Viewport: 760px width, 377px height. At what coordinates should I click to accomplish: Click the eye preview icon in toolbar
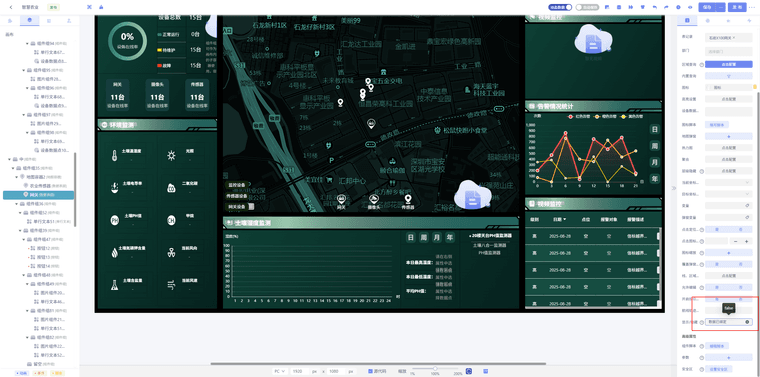tap(690, 7)
